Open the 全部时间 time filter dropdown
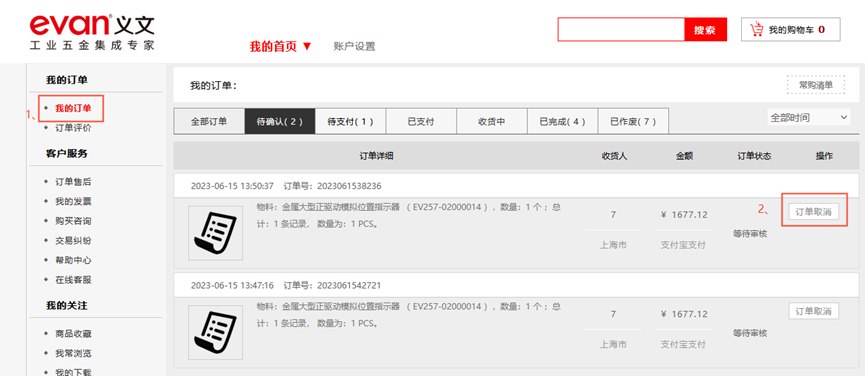865x376 pixels. (x=808, y=117)
